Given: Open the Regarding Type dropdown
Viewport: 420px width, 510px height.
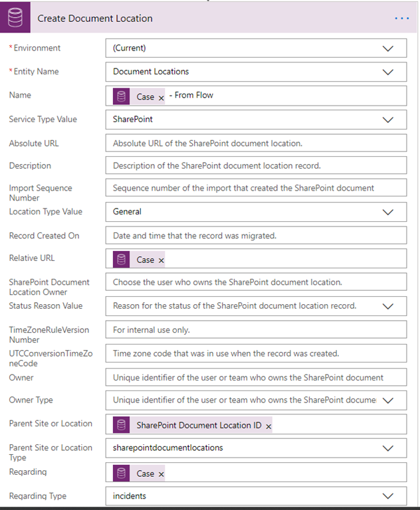Looking at the screenshot, I should 387,496.
